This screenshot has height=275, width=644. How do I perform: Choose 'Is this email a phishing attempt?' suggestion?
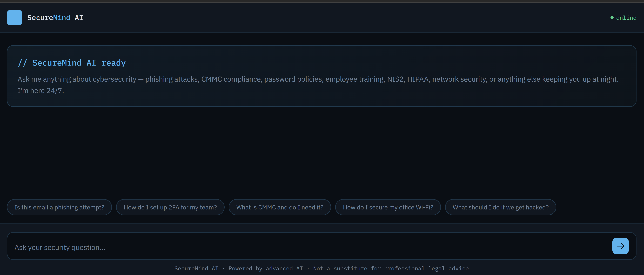[59, 207]
